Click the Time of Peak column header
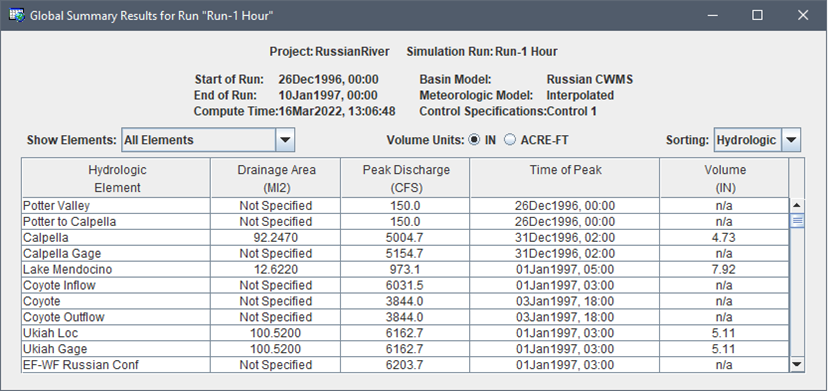Viewport: 830px width, 391px height. pos(565,178)
